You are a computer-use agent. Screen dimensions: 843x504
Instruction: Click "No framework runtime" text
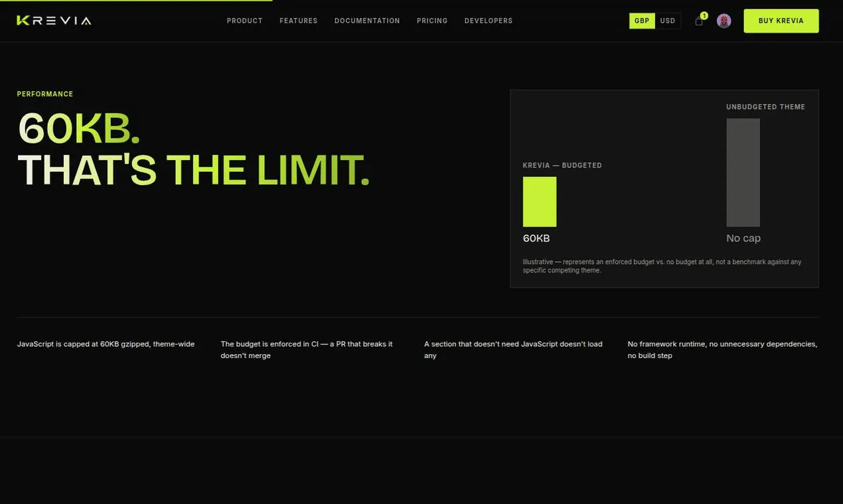click(722, 349)
